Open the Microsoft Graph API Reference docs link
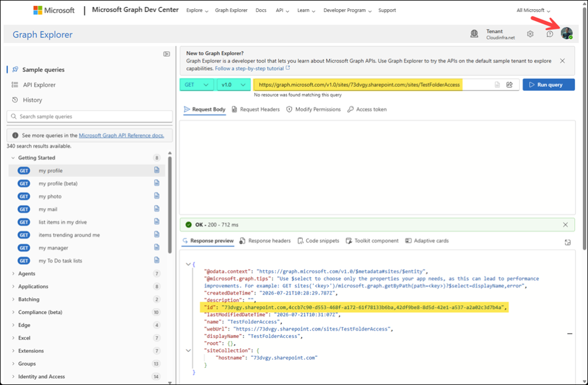Viewport: 588px width, 385px height. pos(122,136)
